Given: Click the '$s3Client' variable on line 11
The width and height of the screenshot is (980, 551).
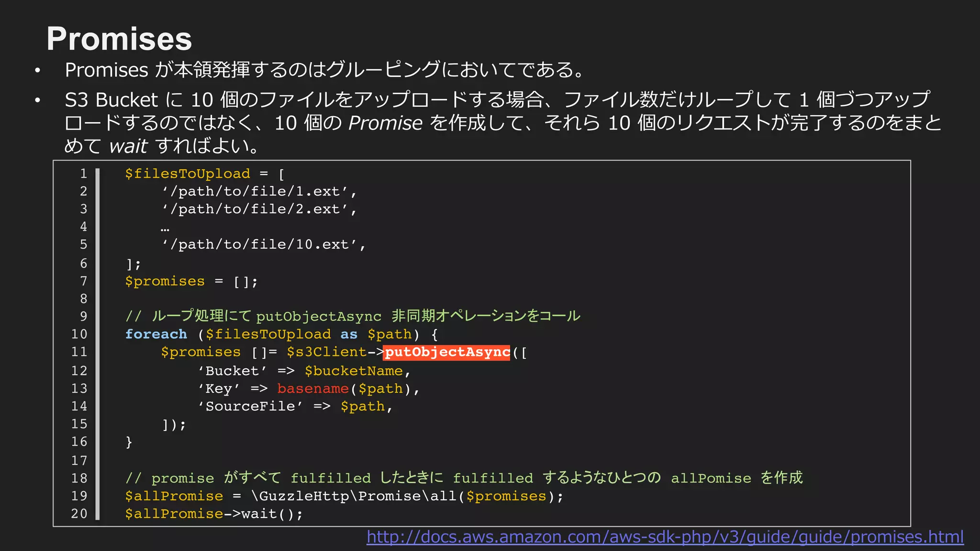Looking at the screenshot, I should (326, 352).
